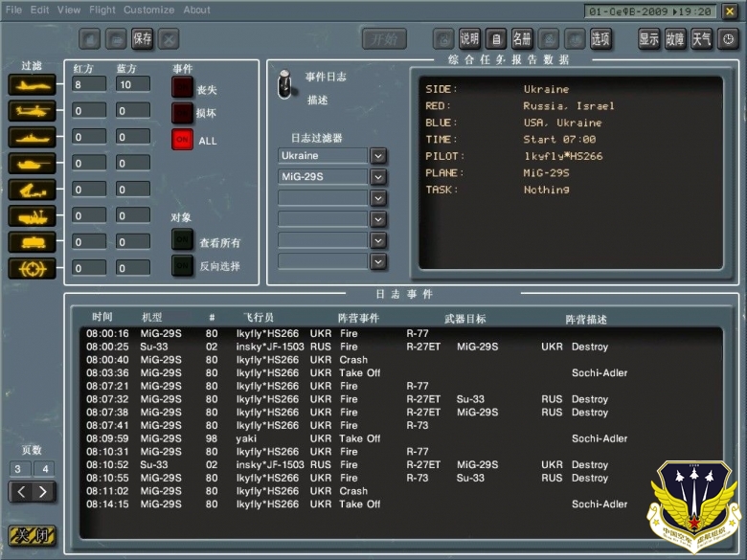Select the radar vehicle filter icon
Screen dimensions: 747x560
click(33, 216)
